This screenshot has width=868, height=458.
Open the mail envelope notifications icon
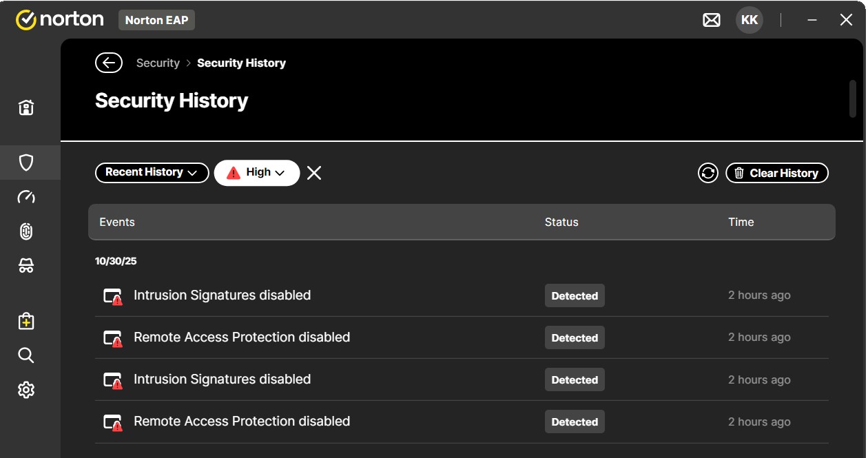coord(712,21)
